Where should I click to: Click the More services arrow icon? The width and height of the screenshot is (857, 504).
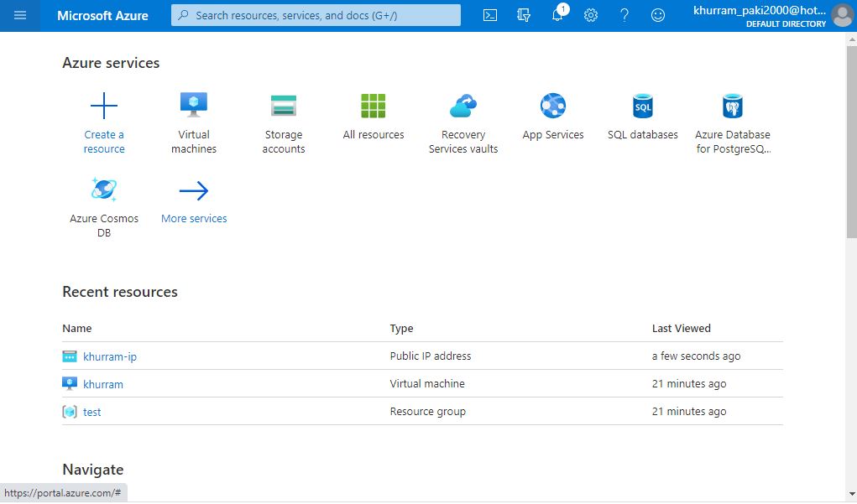coord(194,190)
